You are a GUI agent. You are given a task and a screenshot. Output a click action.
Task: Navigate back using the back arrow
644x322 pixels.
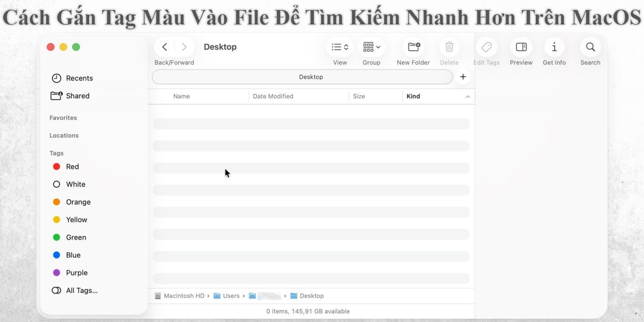click(x=164, y=46)
